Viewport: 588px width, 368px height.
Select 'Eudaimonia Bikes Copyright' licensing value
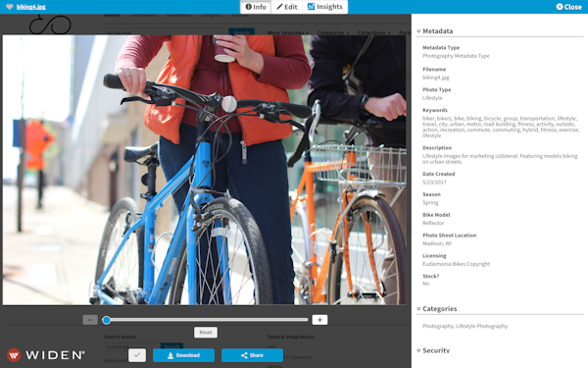[x=456, y=264]
